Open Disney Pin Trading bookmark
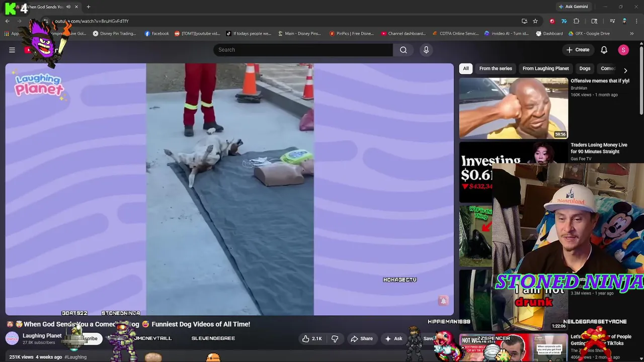This screenshot has height=362, width=644. pos(114,34)
